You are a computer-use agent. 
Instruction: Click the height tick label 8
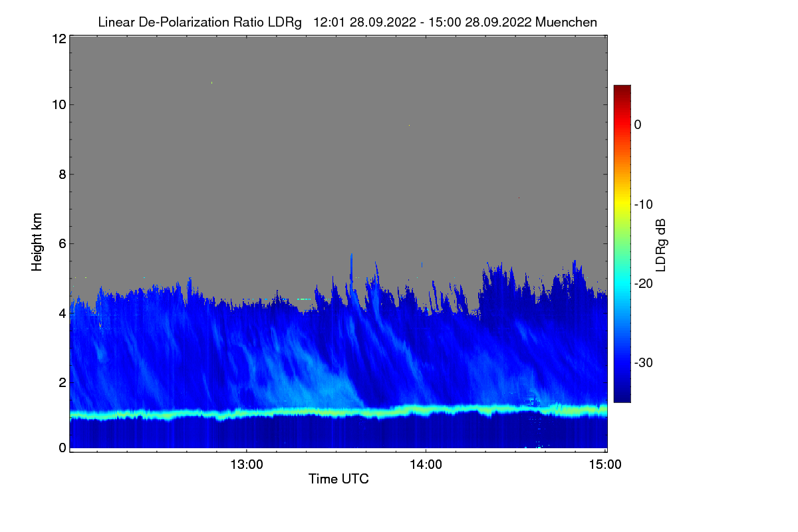61,174
